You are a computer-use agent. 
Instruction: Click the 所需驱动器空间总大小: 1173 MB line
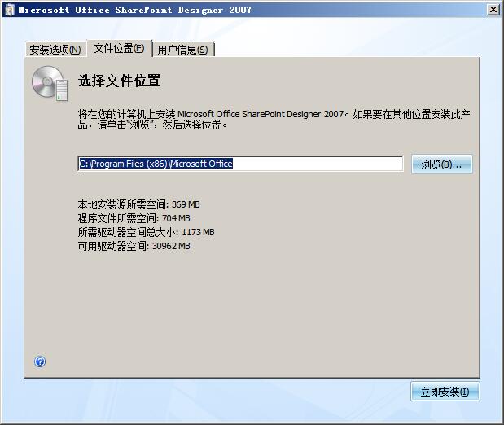click(146, 232)
